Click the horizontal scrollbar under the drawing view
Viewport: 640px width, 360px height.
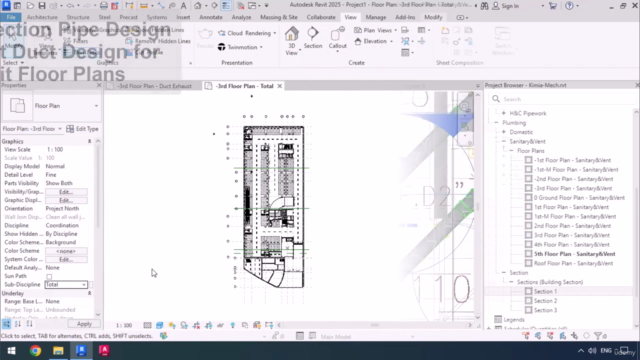click(x=375, y=325)
